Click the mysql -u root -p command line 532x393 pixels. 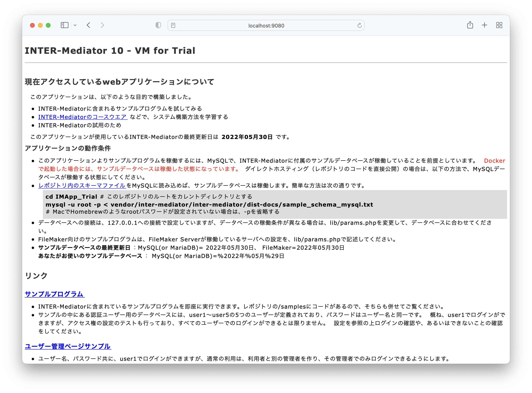(209, 205)
